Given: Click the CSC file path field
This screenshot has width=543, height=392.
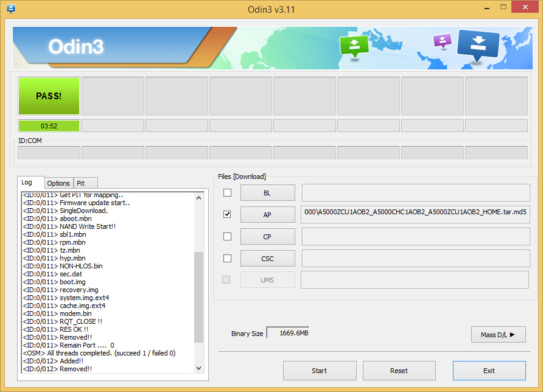Looking at the screenshot, I should [416, 258].
